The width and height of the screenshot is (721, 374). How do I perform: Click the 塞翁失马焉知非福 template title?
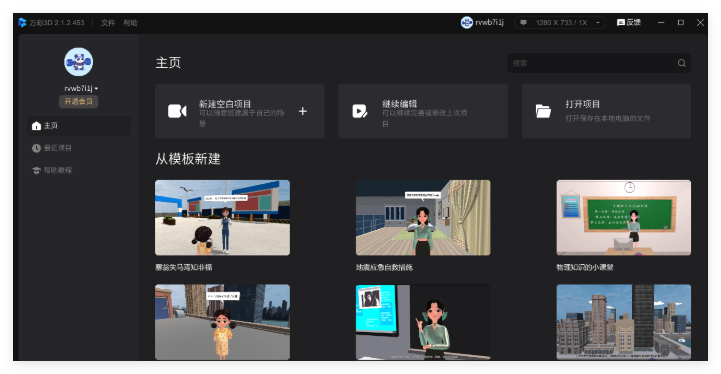click(183, 267)
